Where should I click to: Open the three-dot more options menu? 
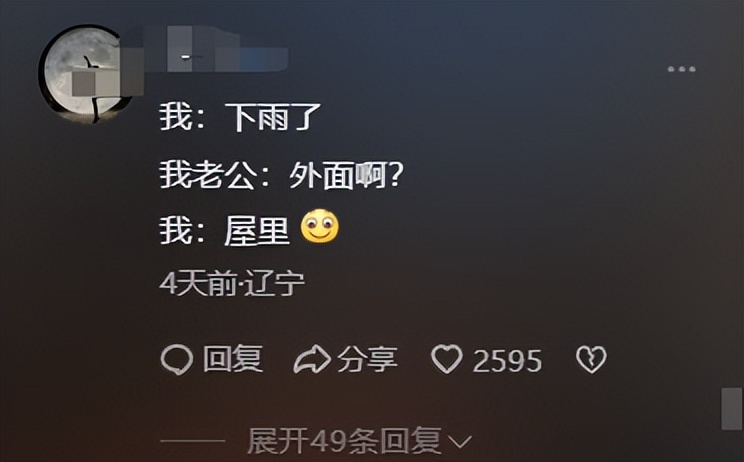pyautogui.click(x=681, y=69)
